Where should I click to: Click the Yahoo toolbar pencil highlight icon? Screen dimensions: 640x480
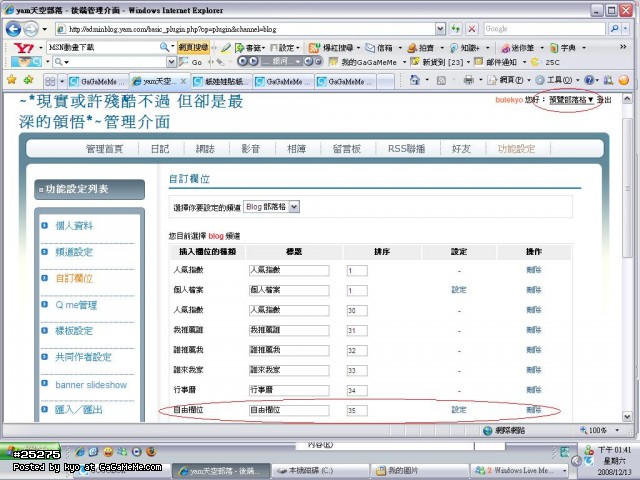(226, 48)
